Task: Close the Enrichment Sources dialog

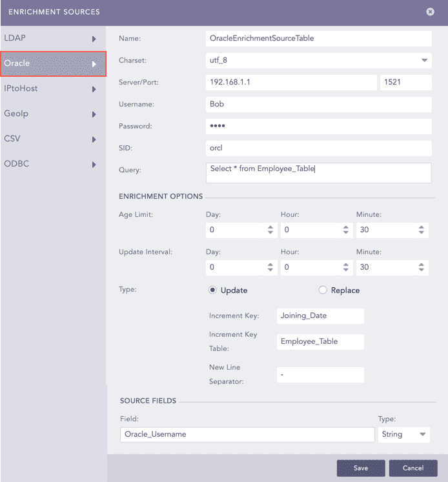Action: point(431,12)
